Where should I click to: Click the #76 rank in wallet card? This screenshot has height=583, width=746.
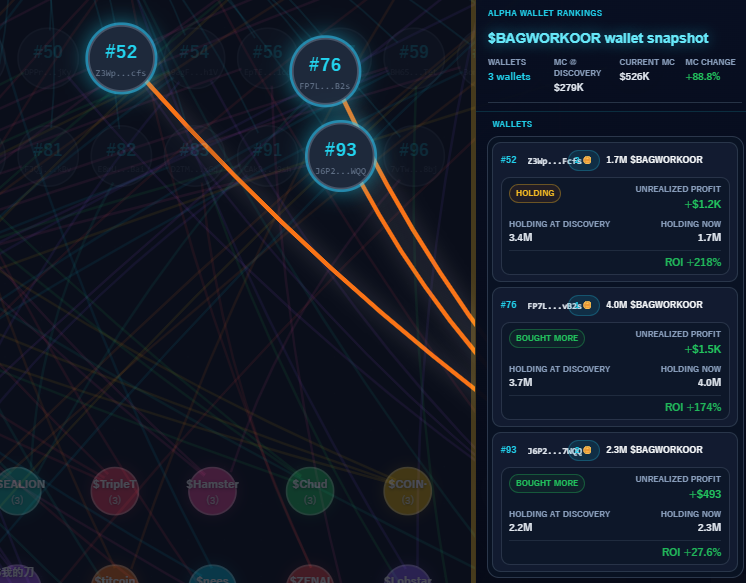(x=508, y=305)
